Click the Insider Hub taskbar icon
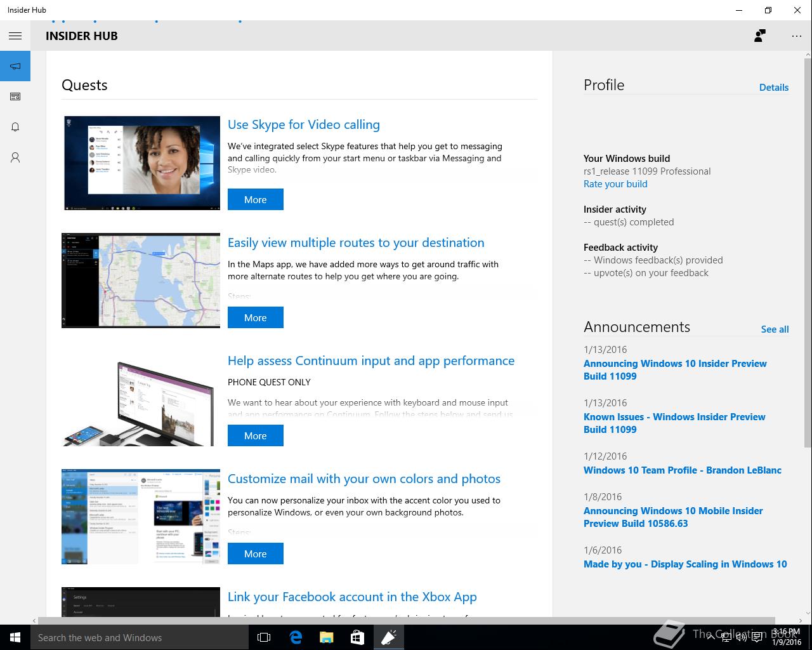 (x=388, y=637)
